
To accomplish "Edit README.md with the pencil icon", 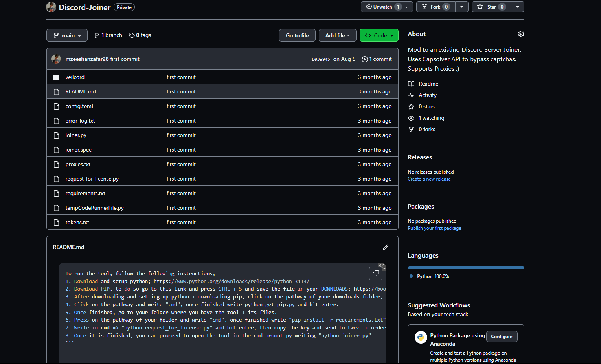I will tap(386, 247).
